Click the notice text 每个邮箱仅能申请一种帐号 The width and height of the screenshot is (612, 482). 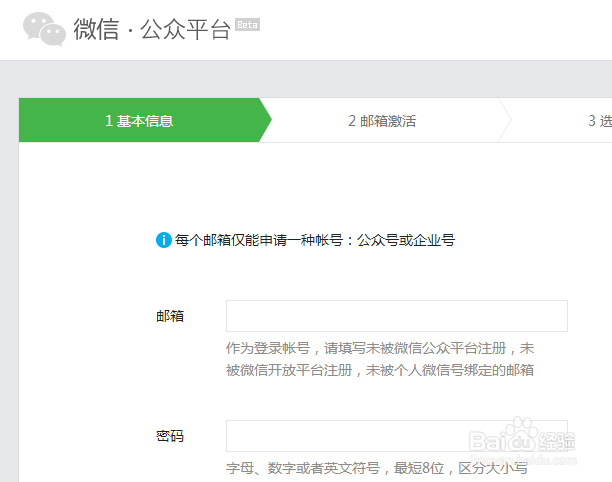[x=258, y=240]
